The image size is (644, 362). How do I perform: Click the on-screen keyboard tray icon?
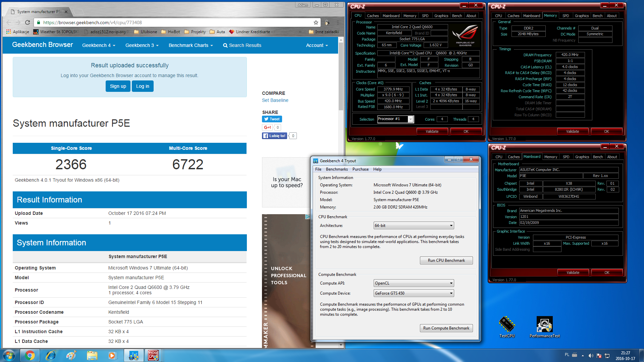tap(575, 355)
